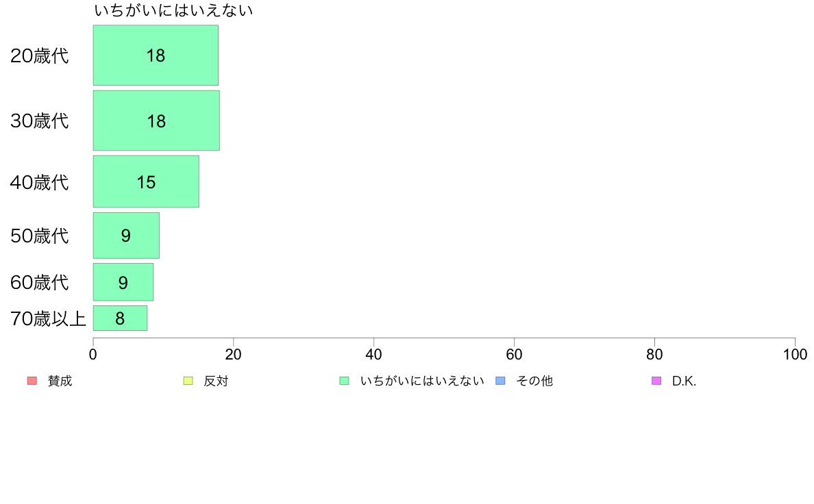Click the 賛成 legend text
This screenshot has width=814, height=504.
60,381
